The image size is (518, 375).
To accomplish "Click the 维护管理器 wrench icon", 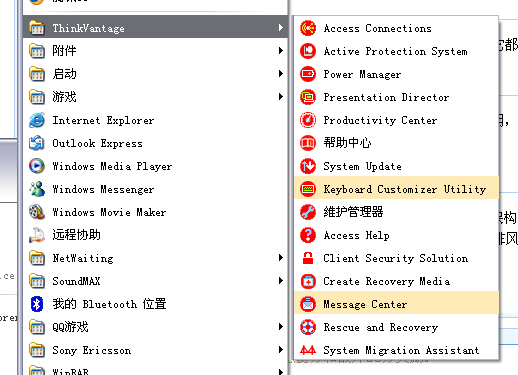I will tap(308, 212).
